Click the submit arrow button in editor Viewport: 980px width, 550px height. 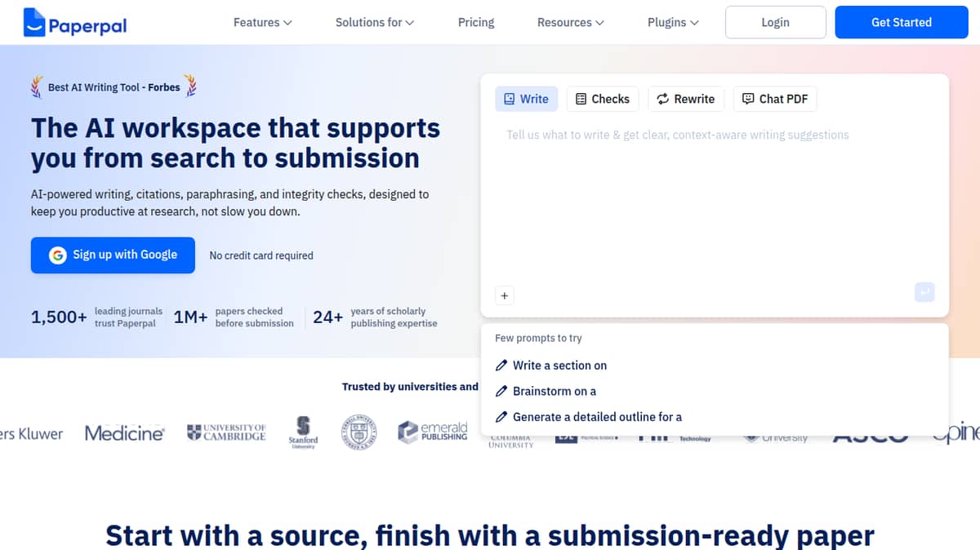click(x=924, y=292)
